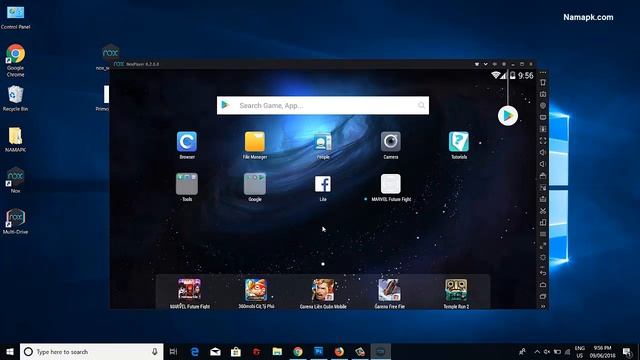Click the ENG US language indicator
Image resolution: width=640 pixels, height=360 pixels.
click(580, 352)
